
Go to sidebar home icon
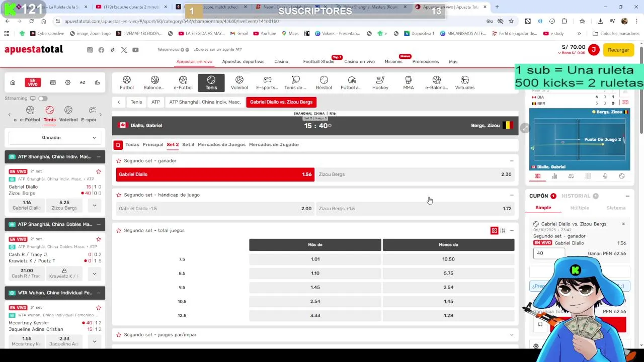click(13, 82)
